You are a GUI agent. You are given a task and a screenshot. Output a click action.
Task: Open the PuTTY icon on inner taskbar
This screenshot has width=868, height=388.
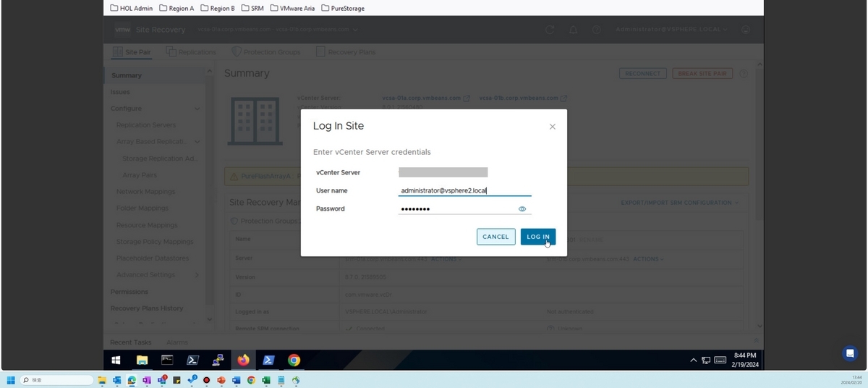click(x=218, y=360)
